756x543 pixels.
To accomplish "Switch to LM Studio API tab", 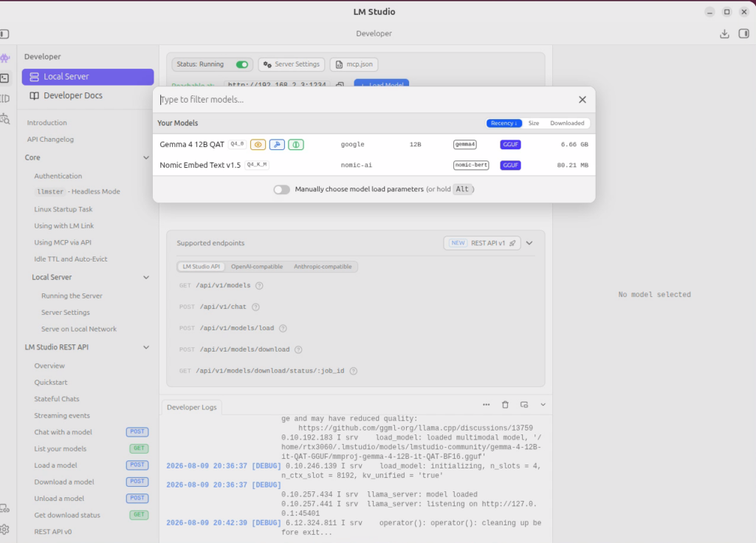I will click(x=201, y=267).
